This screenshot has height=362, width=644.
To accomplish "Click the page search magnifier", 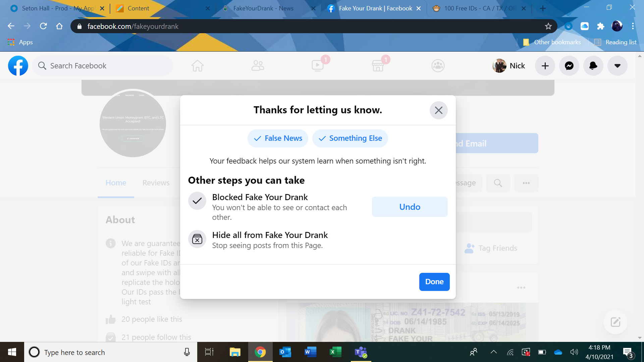I will point(498,183).
